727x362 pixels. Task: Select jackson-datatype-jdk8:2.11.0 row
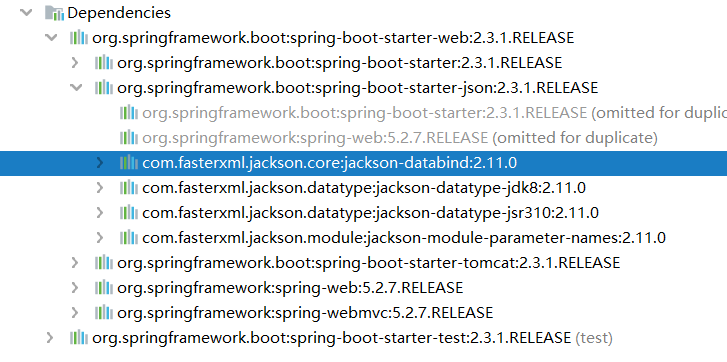coord(364,188)
